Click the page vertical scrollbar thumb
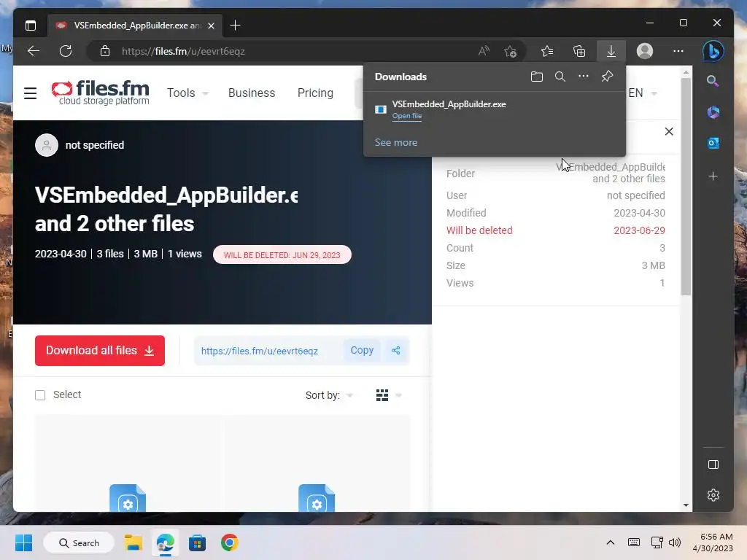This screenshot has width=747, height=560. [686, 186]
